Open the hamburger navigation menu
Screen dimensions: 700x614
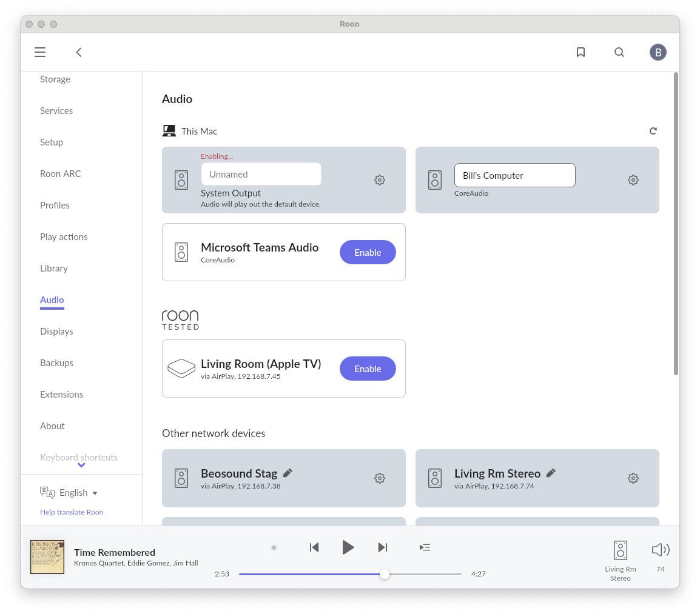[40, 52]
